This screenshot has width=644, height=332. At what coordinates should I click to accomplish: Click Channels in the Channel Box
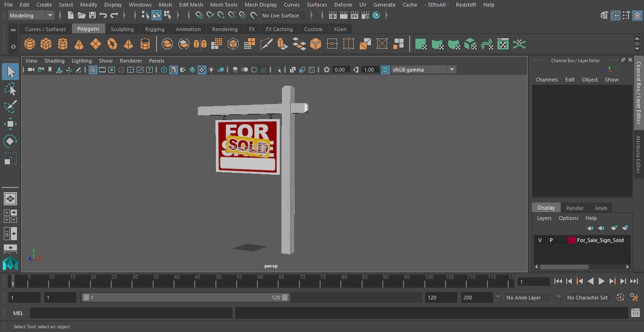tap(546, 80)
